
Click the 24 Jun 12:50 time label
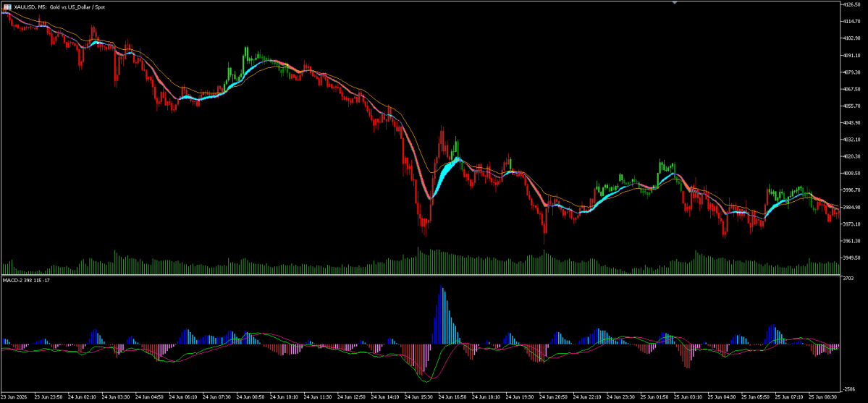point(352,397)
